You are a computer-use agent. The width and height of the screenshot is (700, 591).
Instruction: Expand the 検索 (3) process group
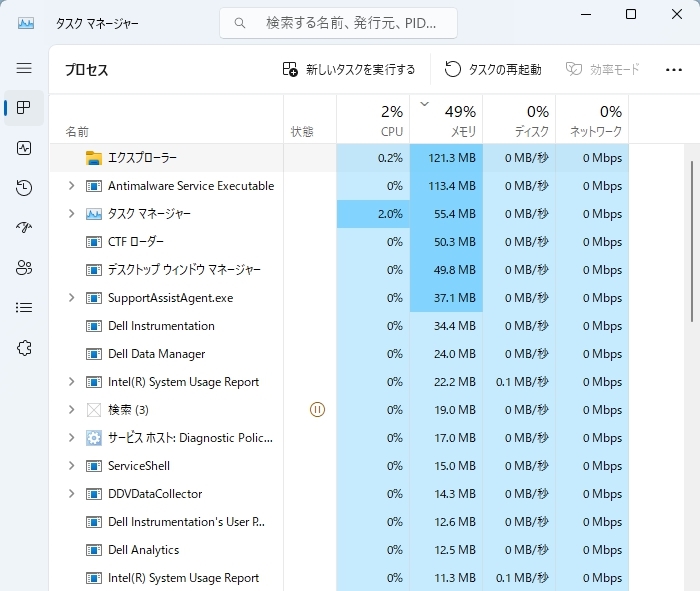pos(71,410)
